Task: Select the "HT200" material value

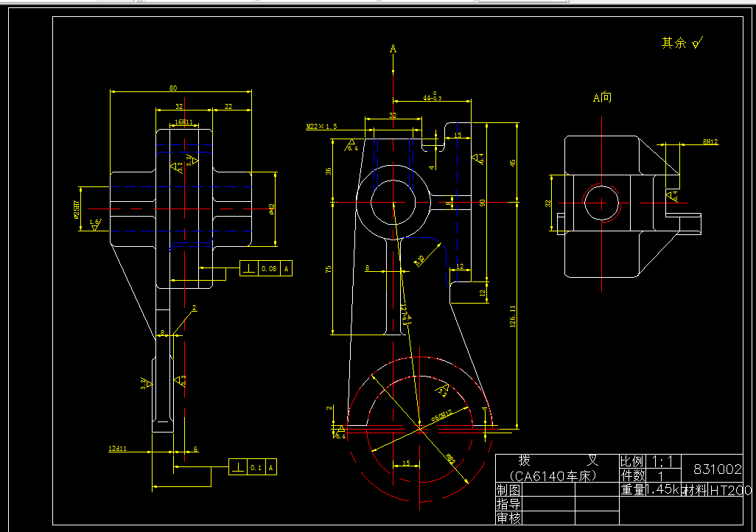Action: click(730, 490)
